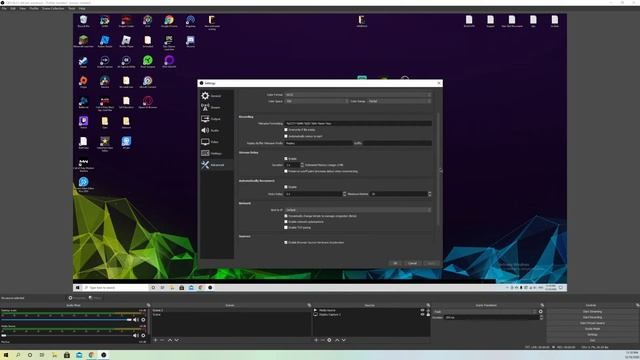Open Video section in Settings sidebar
This screenshot has height=360, width=640.
[216, 142]
